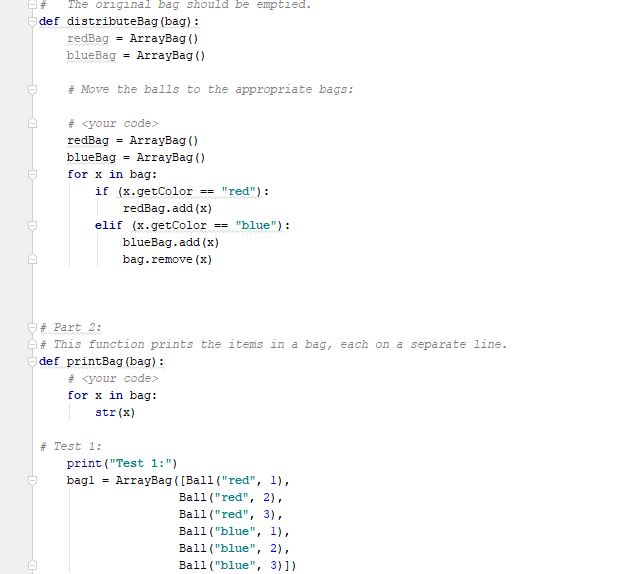Click the print("Test 1:") statement

tap(121, 463)
